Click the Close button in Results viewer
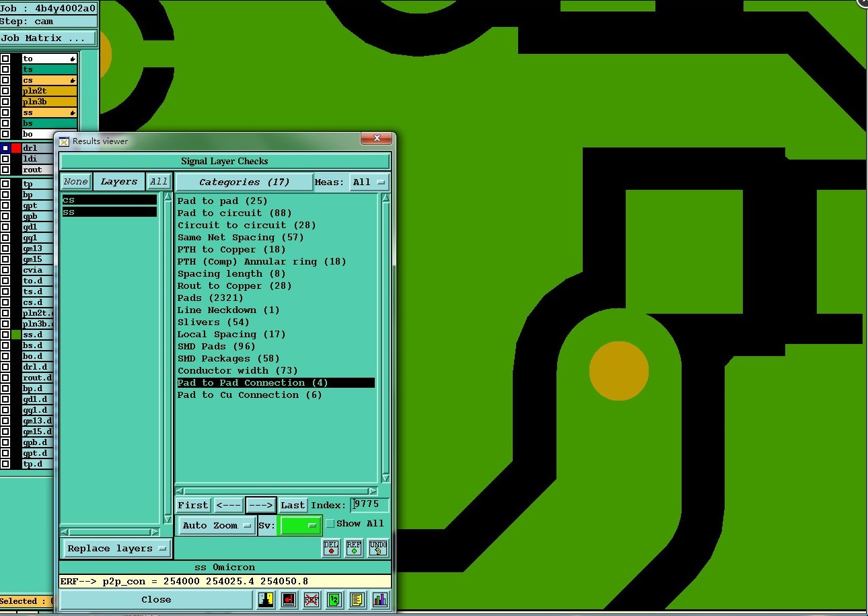 (156, 599)
